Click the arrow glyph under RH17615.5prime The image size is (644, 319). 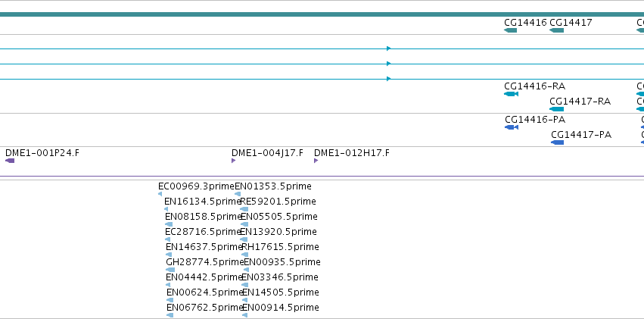[244, 255]
